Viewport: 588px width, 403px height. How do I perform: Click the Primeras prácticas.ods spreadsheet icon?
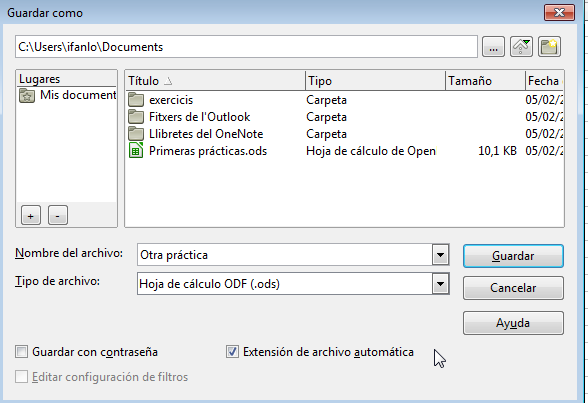point(136,151)
